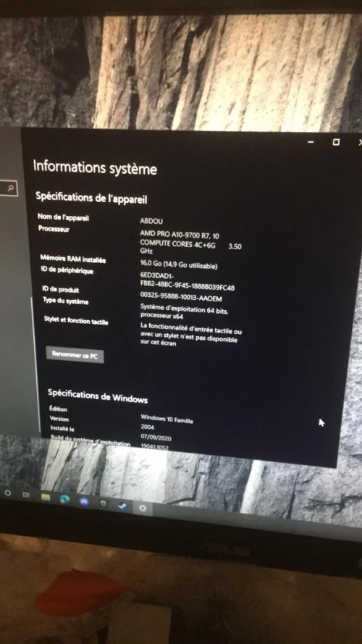Select edition value Windows 10 Famille
The image size is (362, 644).
coord(167,419)
